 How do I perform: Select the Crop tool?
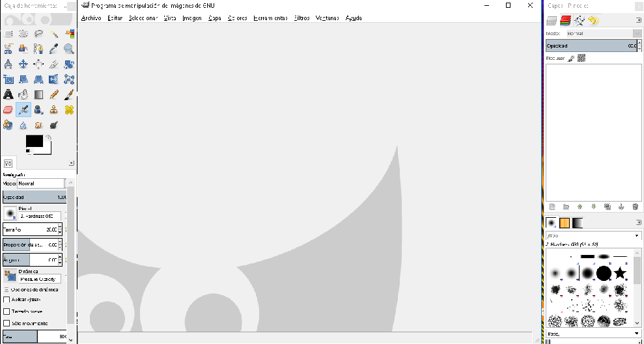coord(54,64)
